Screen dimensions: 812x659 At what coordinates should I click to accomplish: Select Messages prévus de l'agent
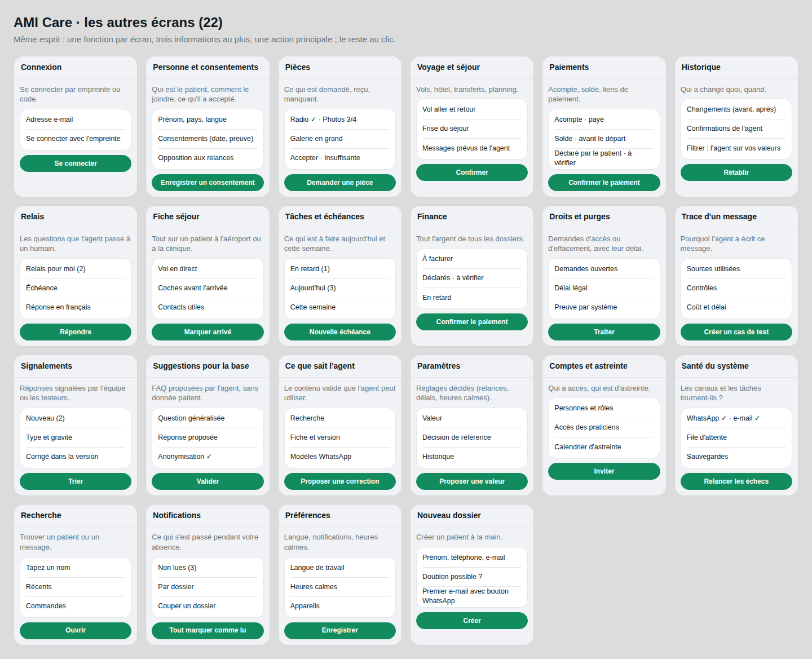pyautogui.click(x=472, y=148)
